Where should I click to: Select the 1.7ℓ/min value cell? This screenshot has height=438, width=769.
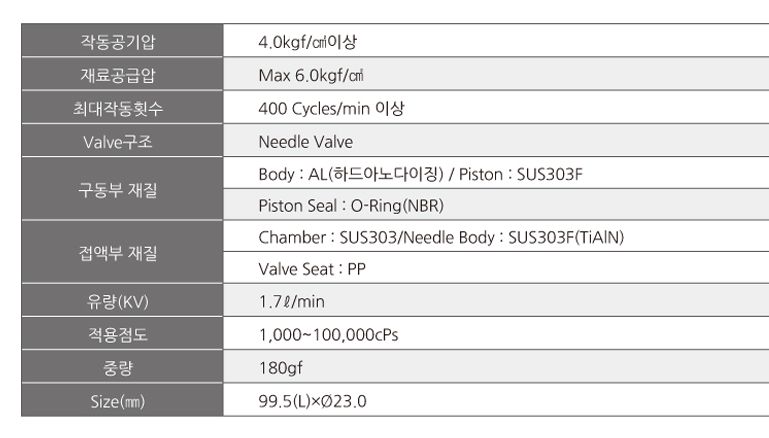click(x=496, y=300)
